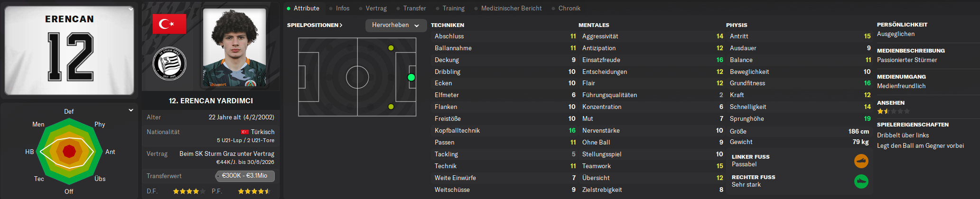
Task: Click the player portrait photo
Action: tap(234, 47)
